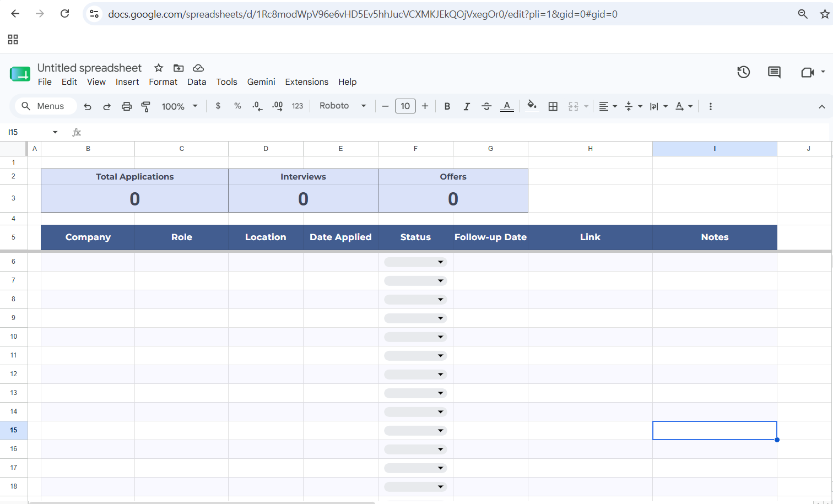Click the Menus search button
The width and height of the screenshot is (833, 504).
click(x=46, y=106)
